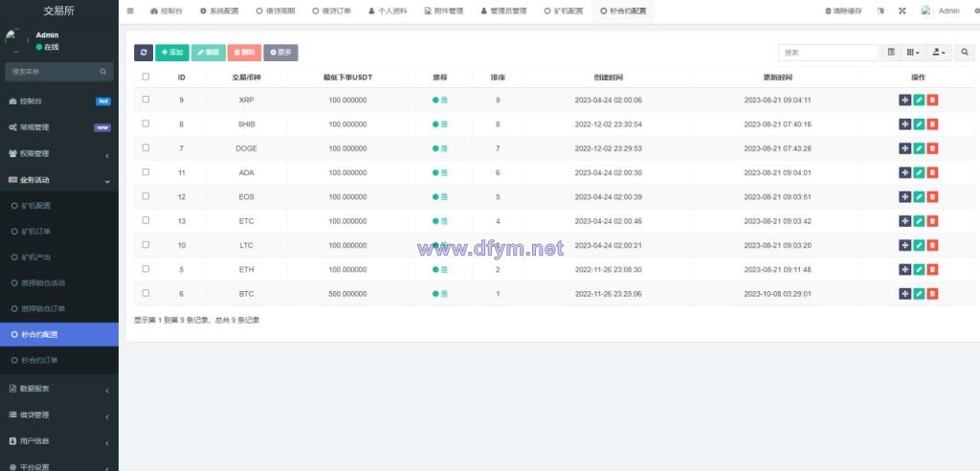
Task: Open 控制台 in the sidebar
Action: (x=58, y=101)
